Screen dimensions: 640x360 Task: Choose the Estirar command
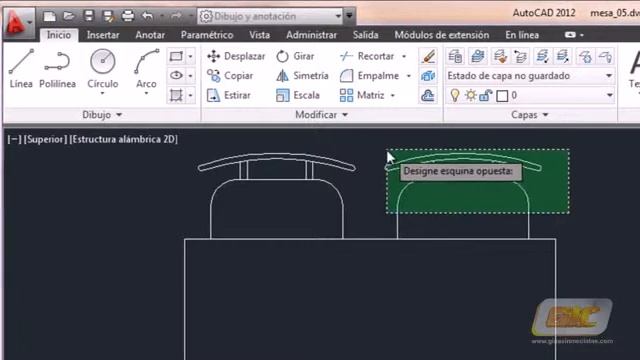pyautogui.click(x=229, y=95)
